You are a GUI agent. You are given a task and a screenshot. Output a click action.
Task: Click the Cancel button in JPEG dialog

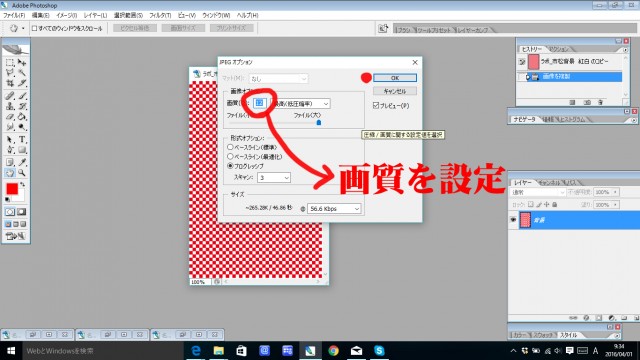pos(395,91)
